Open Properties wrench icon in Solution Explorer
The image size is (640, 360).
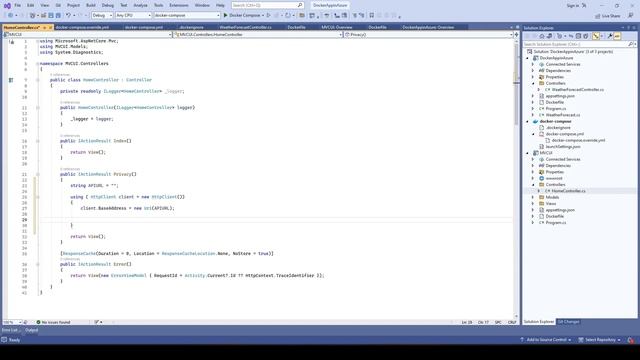(610, 36)
